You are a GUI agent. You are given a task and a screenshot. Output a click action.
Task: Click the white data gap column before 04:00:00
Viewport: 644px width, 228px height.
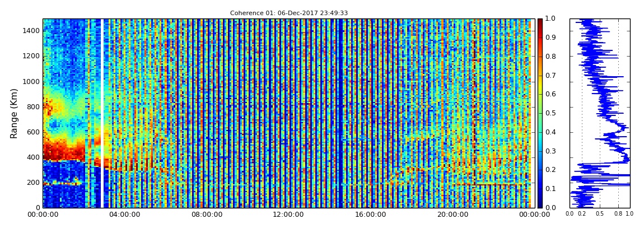pos(101,113)
